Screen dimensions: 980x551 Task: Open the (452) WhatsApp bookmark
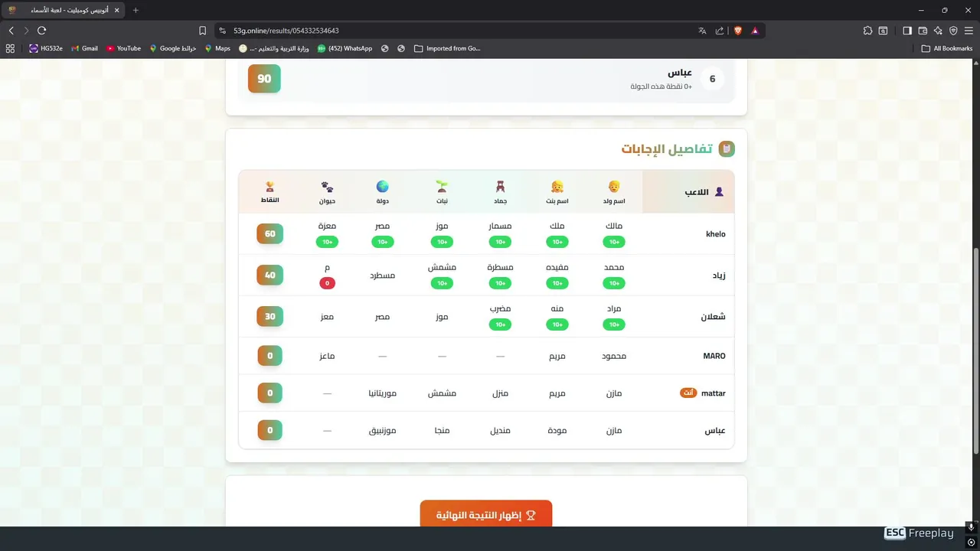[x=345, y=48]
